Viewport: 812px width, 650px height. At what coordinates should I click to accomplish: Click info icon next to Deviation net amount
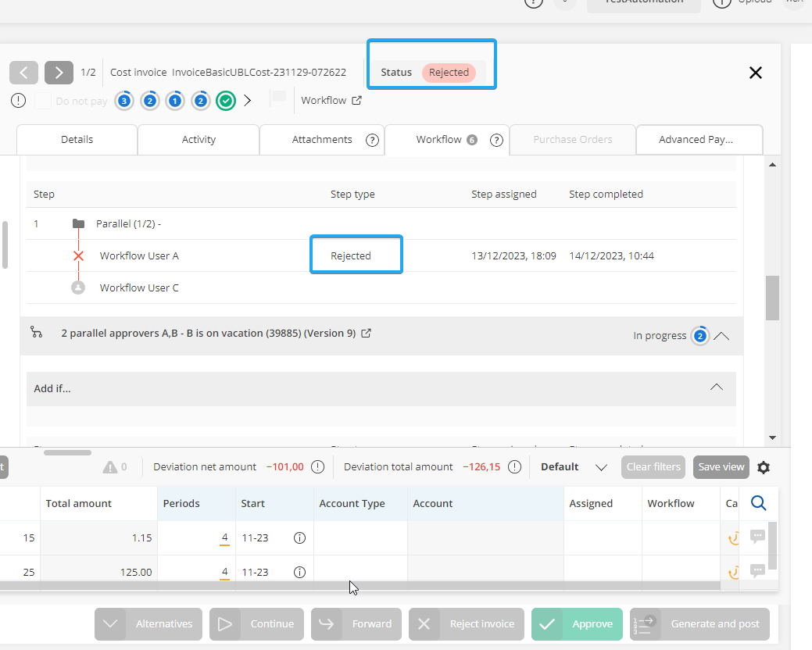317,467
